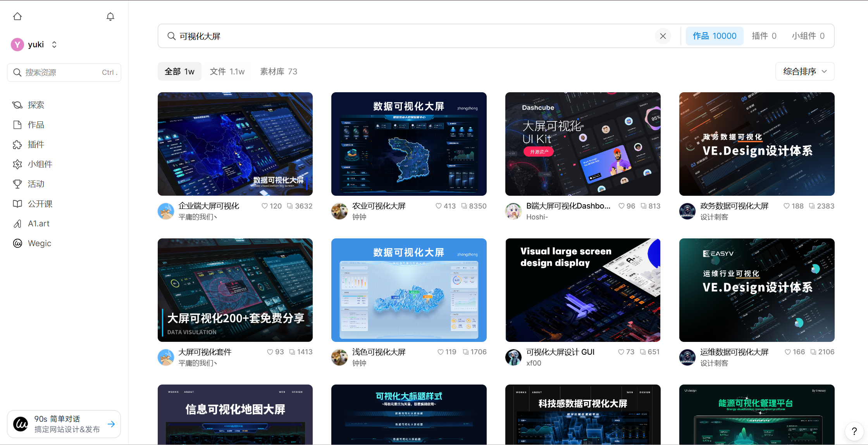The height and width of the screenshot is (445, 868).
Task: Open the help question mark button
Action: tap(854, 431)
